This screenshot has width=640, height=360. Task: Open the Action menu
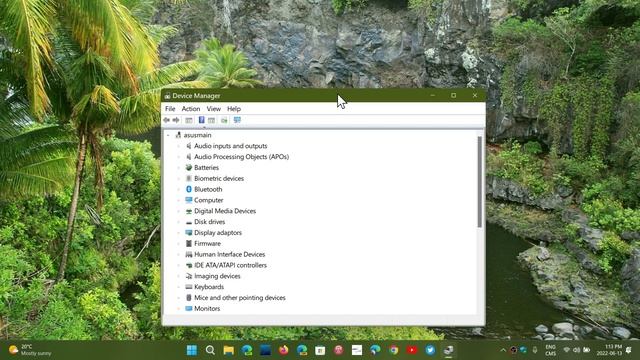(191, 109)
